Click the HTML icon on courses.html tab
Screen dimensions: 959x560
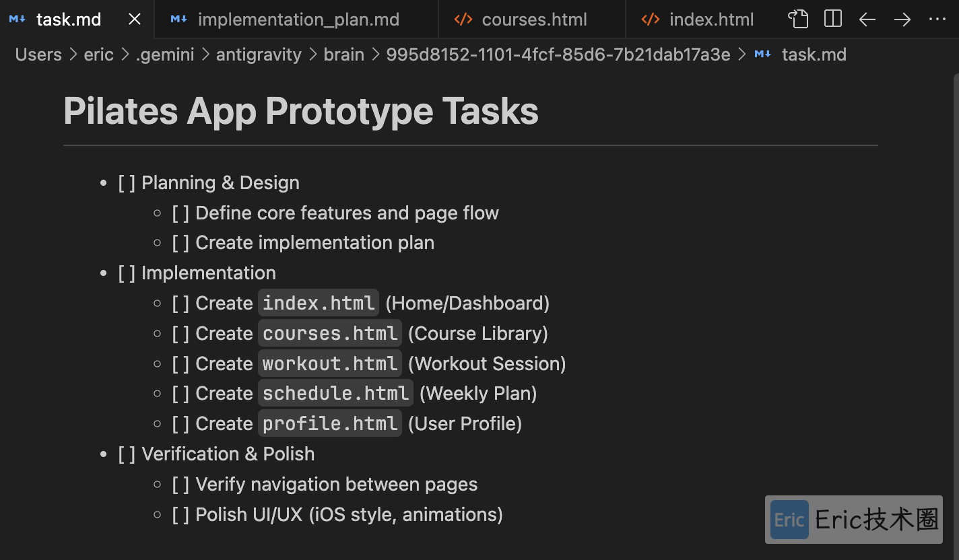(x=463, y=20)
